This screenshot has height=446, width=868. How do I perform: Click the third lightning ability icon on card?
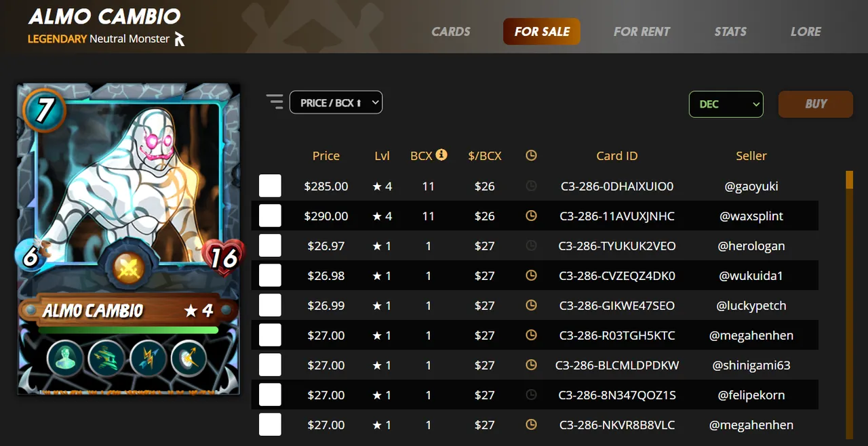click(x=148, y=357)
